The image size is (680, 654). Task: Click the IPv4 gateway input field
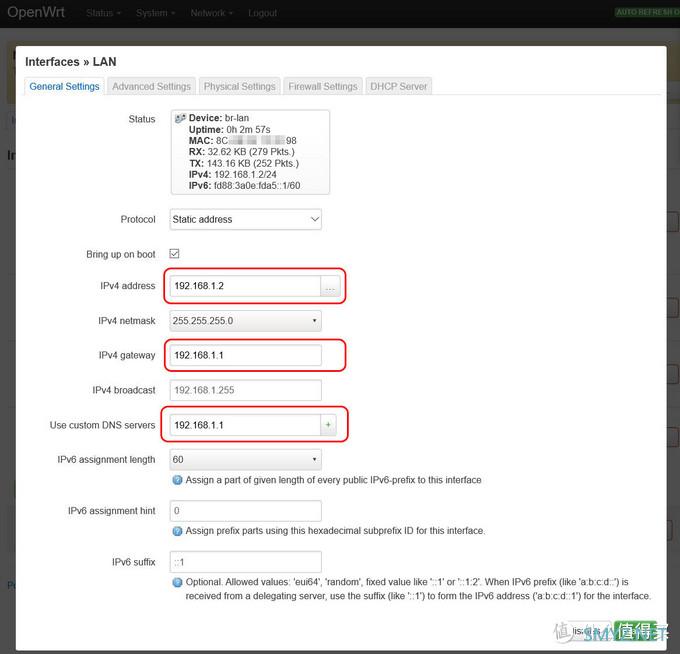(x=245, y=355)
